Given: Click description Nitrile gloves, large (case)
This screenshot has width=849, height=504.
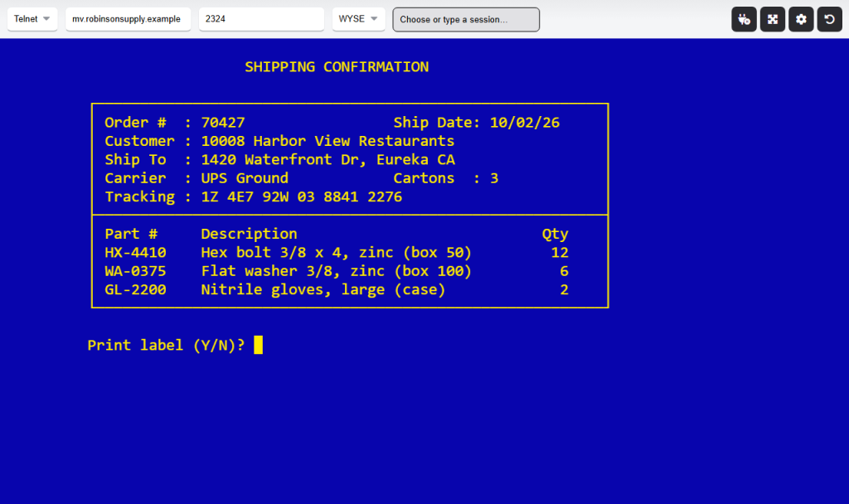Looking at the screenshot, I should [x=323, y=289].
